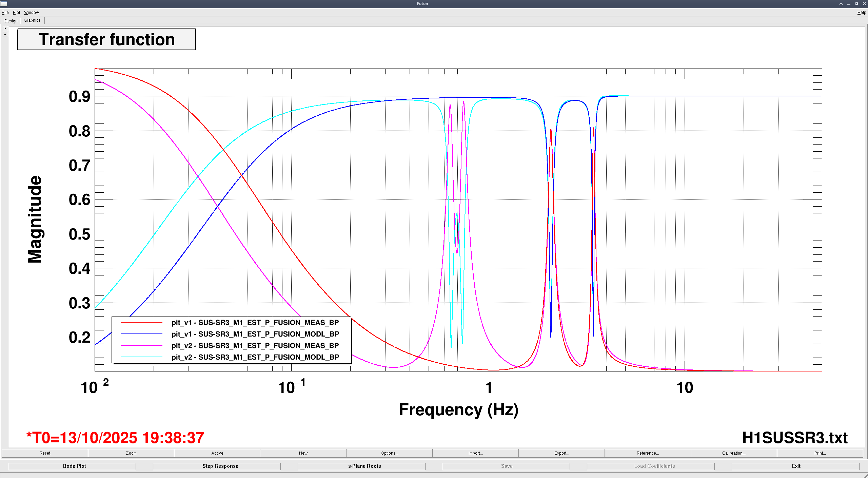Click the Exit button
This screenshot has width=868, height=478.
[x=796, y=466]
